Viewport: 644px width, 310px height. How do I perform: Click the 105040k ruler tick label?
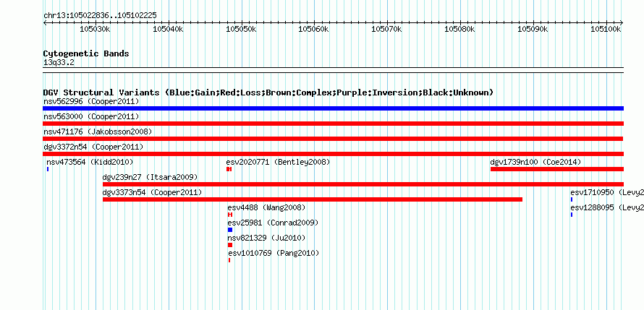[x=168, y=29]
